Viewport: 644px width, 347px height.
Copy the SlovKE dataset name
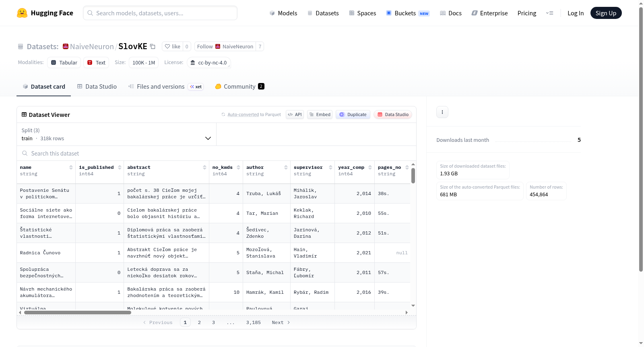pyautogui.click(x=153, y=46)
